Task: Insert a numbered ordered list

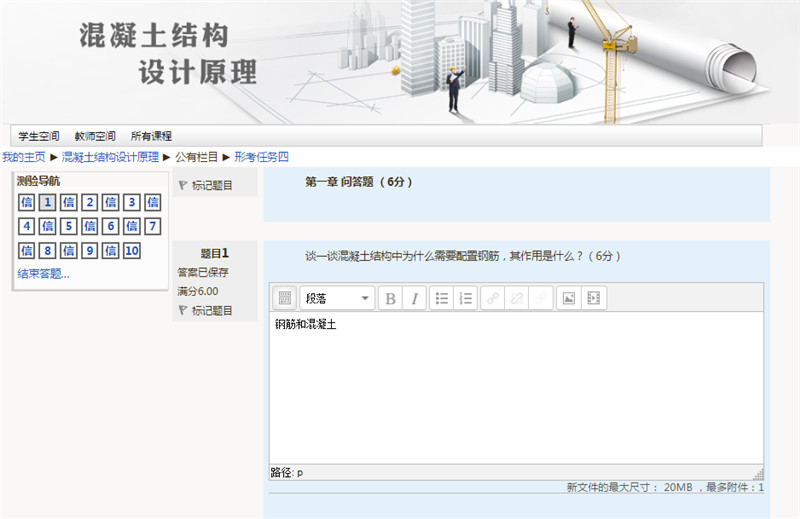Action: tap(465, 298)
